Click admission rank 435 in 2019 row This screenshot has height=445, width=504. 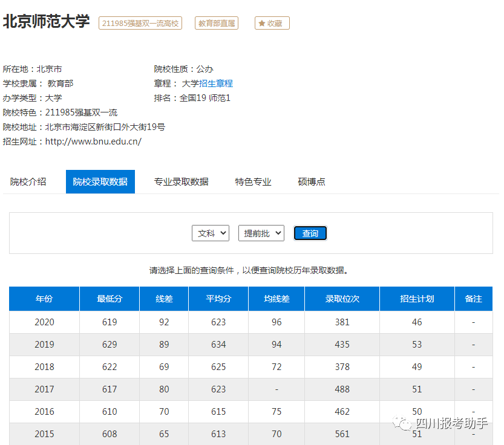[x=342, y=345]
